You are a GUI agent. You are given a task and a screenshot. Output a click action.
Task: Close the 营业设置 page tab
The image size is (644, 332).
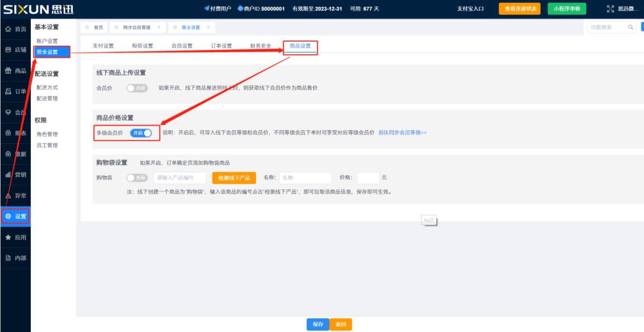tap(208, 28)
